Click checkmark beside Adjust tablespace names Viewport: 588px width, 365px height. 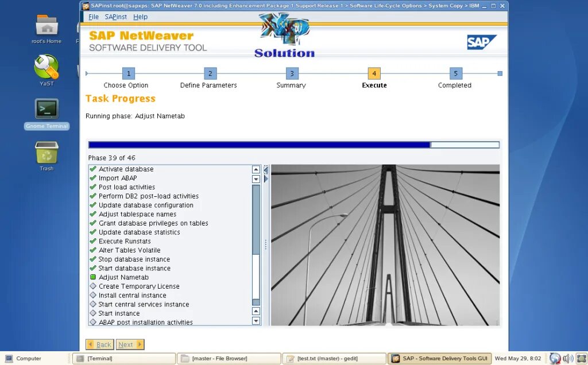point(93,214)
